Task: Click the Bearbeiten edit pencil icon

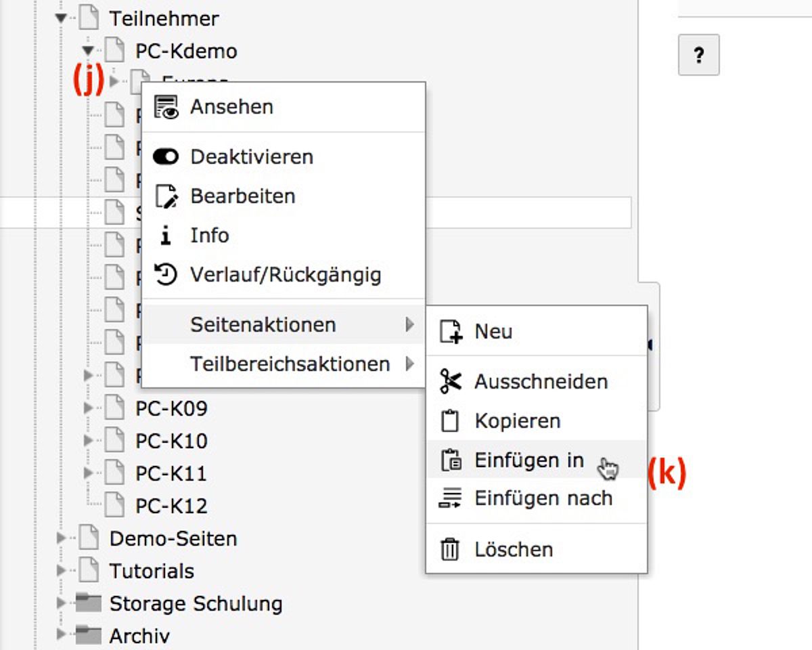Action: (x=166, y=196)
